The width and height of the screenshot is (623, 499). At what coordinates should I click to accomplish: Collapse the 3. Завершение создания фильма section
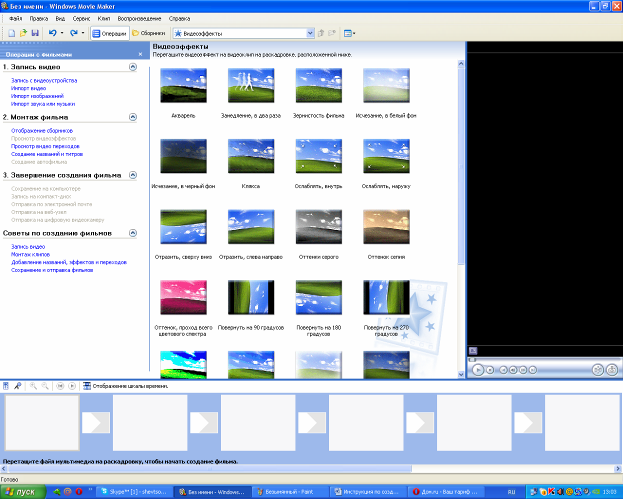click(133, 175)
